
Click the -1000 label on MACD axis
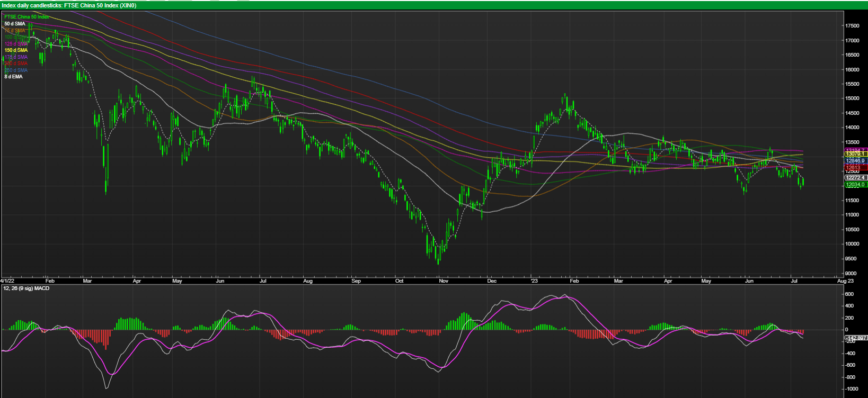852,390
